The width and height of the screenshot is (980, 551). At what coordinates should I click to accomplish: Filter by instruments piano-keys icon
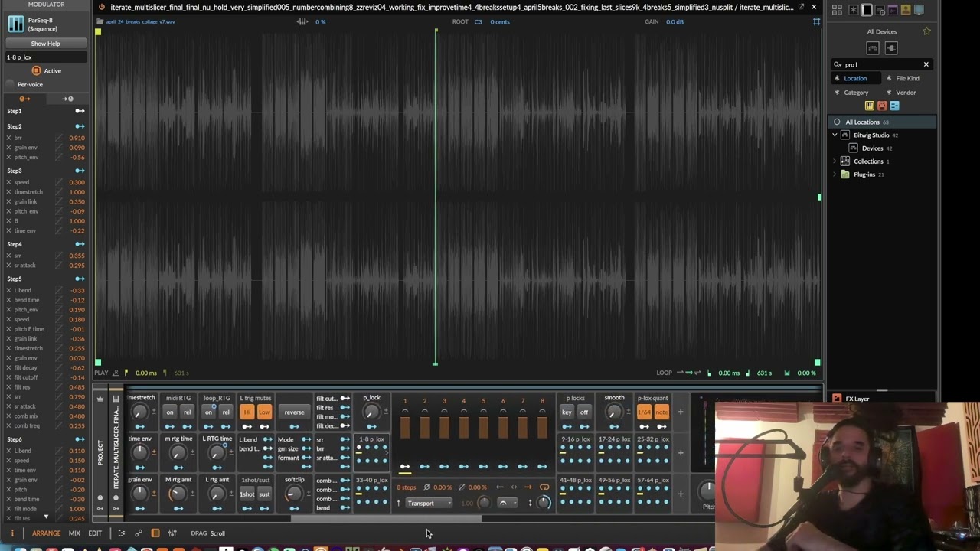[870, 106]
